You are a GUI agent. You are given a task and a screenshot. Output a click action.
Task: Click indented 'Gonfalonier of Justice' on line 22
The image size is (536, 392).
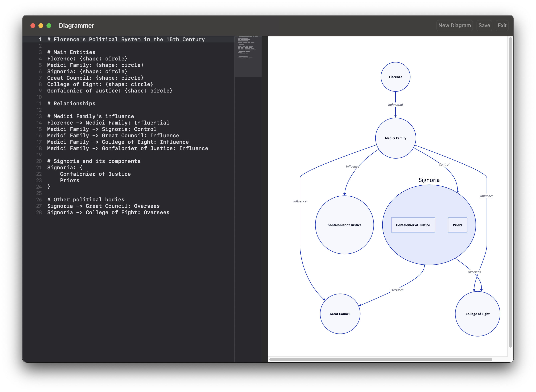pyautogui.click(x=95, y=174)
